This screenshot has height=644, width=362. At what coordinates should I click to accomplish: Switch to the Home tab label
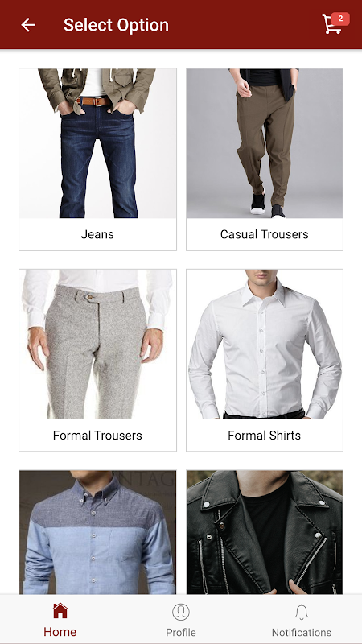click(60, 632)
